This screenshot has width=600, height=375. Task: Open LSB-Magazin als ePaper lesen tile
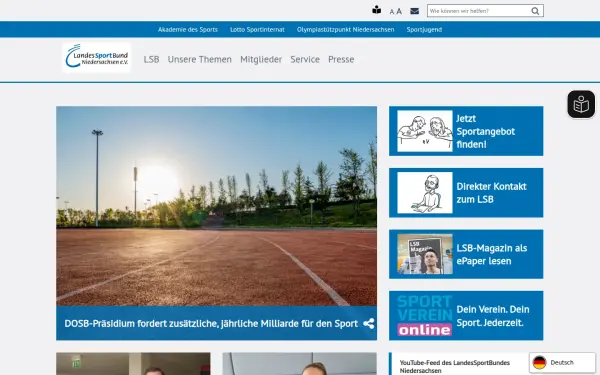(466, 254)
